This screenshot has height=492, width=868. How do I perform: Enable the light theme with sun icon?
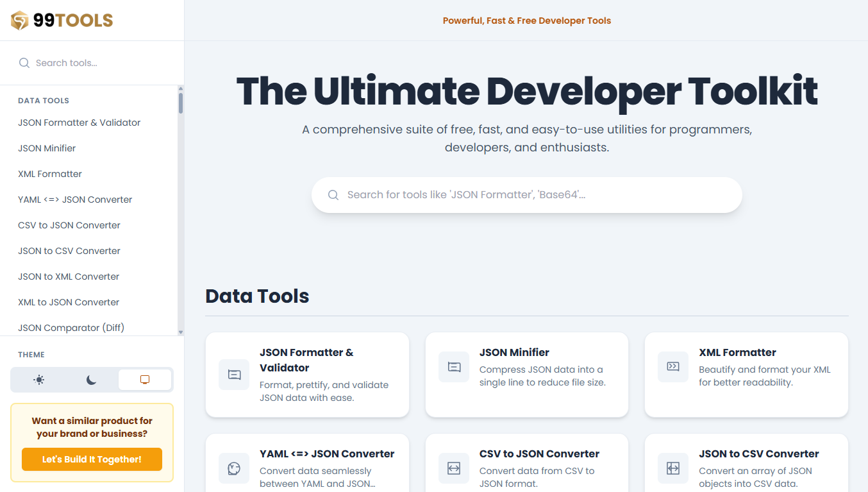coord(38,379)
